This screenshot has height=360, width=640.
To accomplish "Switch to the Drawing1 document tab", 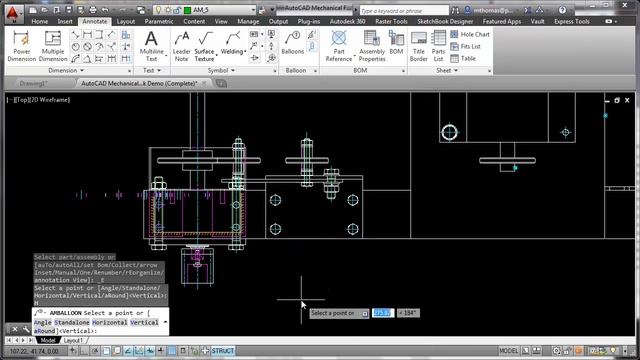I will click(x=34, y=83).
